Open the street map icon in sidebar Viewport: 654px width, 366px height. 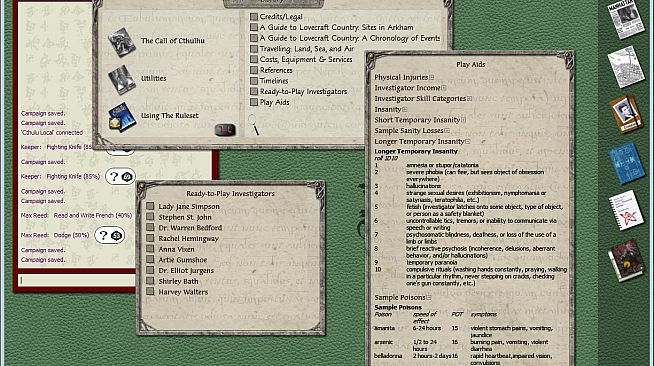coord(626,67)
